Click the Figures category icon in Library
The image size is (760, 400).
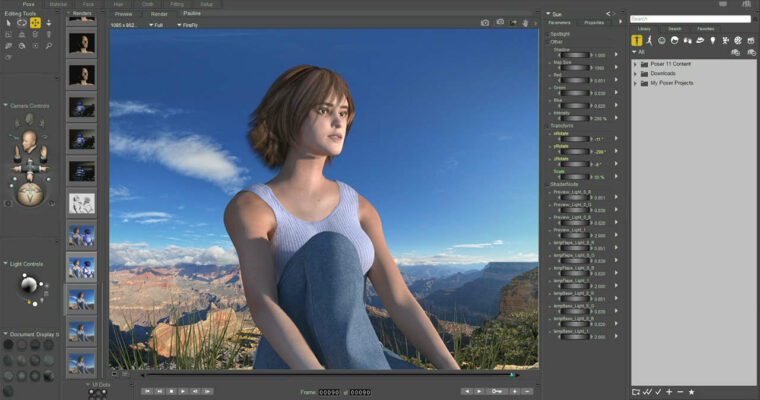637,41
